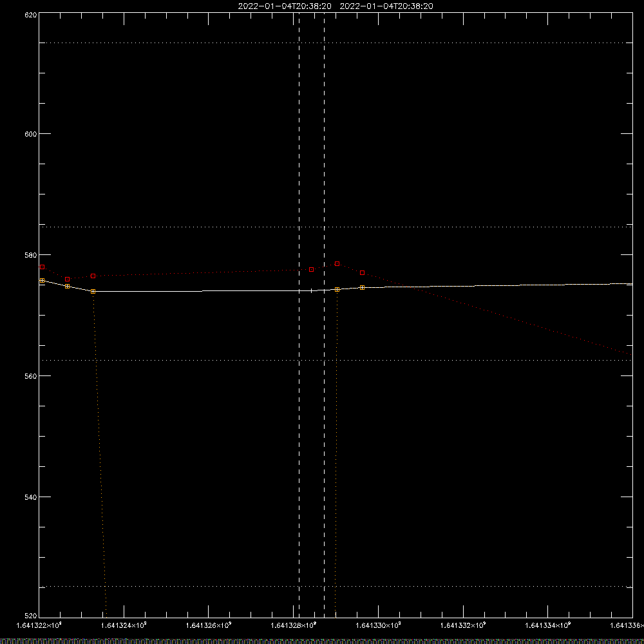The image size is (644, 644).
Task: Click the second 2022-01-04T20:38:20 title timestamp
Action: click(386, 6)
